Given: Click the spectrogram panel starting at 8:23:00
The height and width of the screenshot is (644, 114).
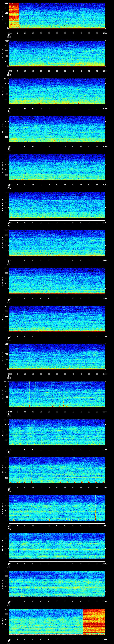Looking at the screenshot, I should click(57, 357).
